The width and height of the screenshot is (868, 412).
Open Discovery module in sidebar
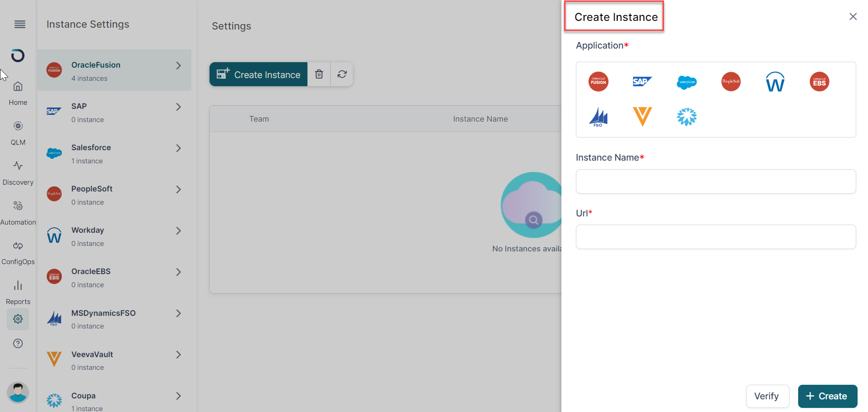tap(18, 173)
